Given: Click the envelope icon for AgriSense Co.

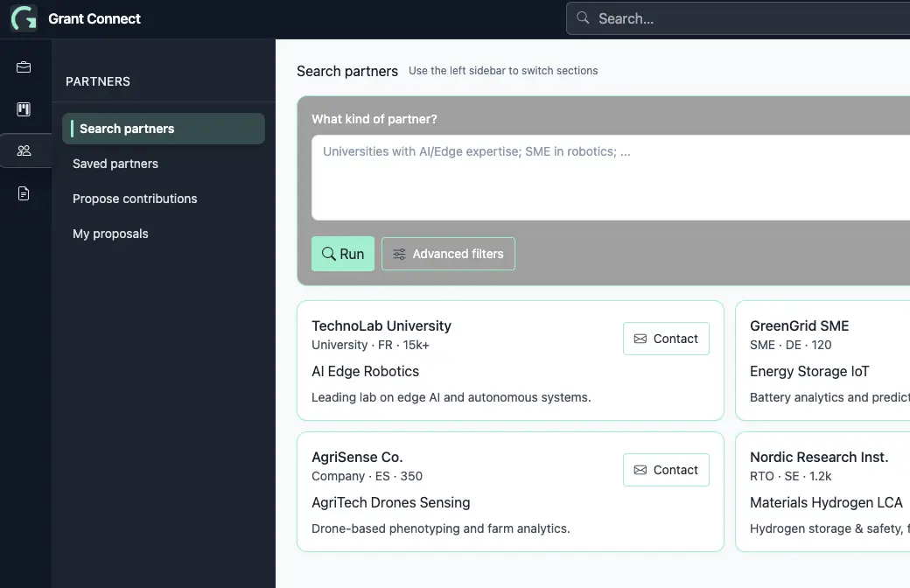Looking at the screenshot, I should pyautogui.click(x=640, y=470).
